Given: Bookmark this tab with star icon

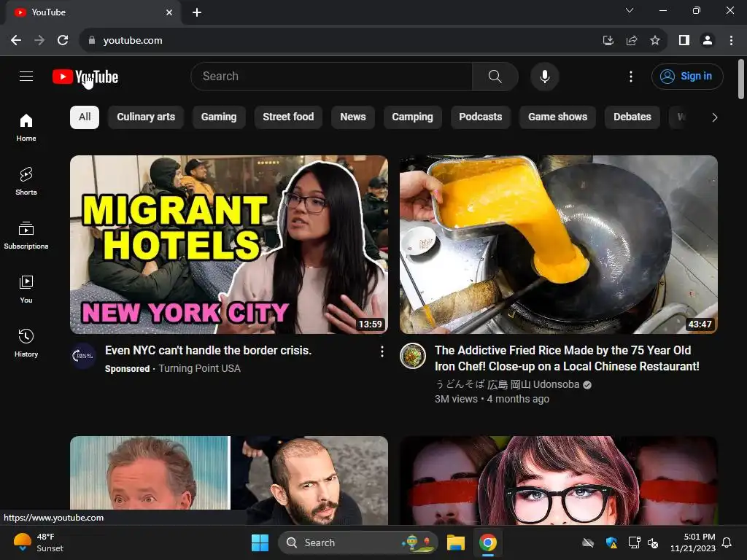Looking at the screenshot, I should point(655,41).
